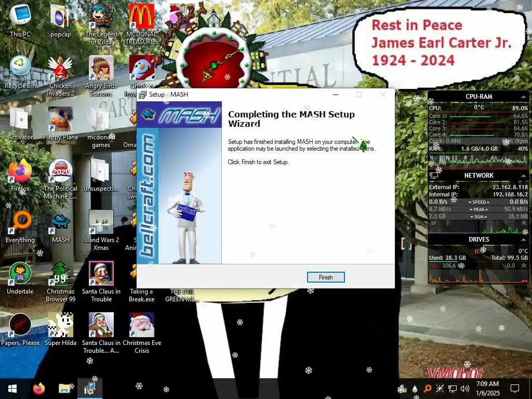The width and height of the screenshot is (532, 399).
Task: Open the network tray icon
Action: pos(453,389)
